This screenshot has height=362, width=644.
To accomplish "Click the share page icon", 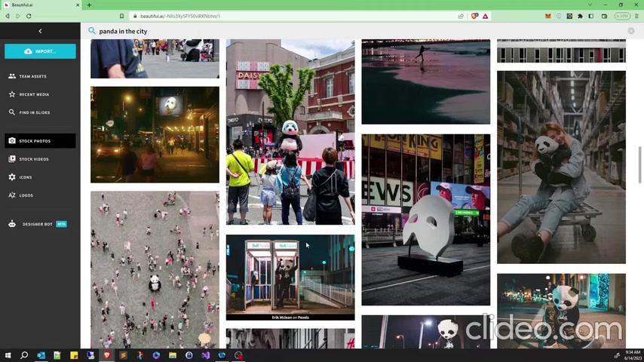I will point(461,16).
